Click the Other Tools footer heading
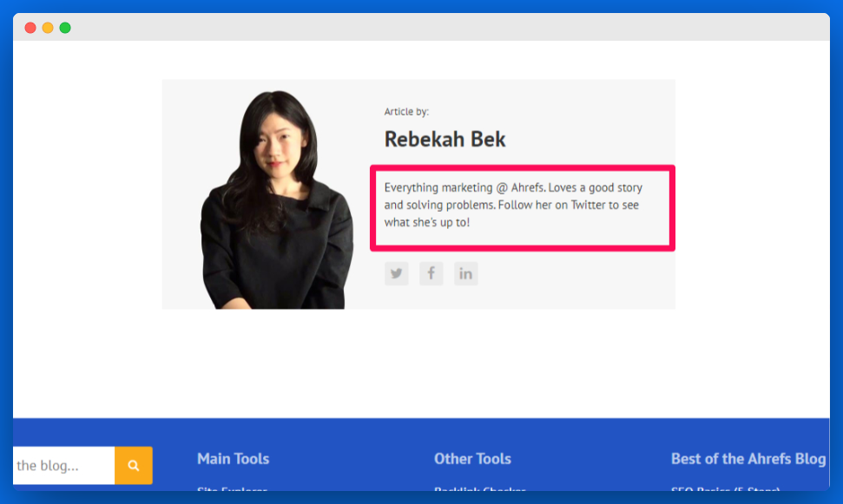 pos(472,458)
